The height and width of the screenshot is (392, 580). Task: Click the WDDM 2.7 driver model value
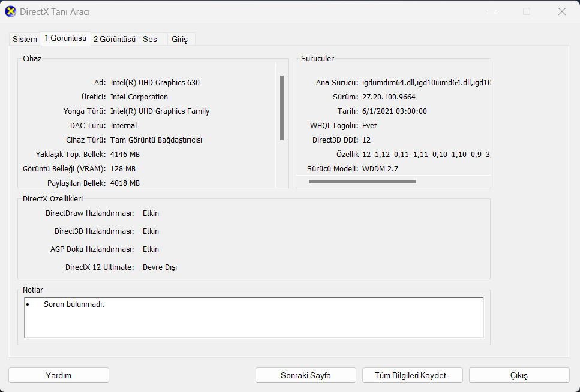click(380, 169)
